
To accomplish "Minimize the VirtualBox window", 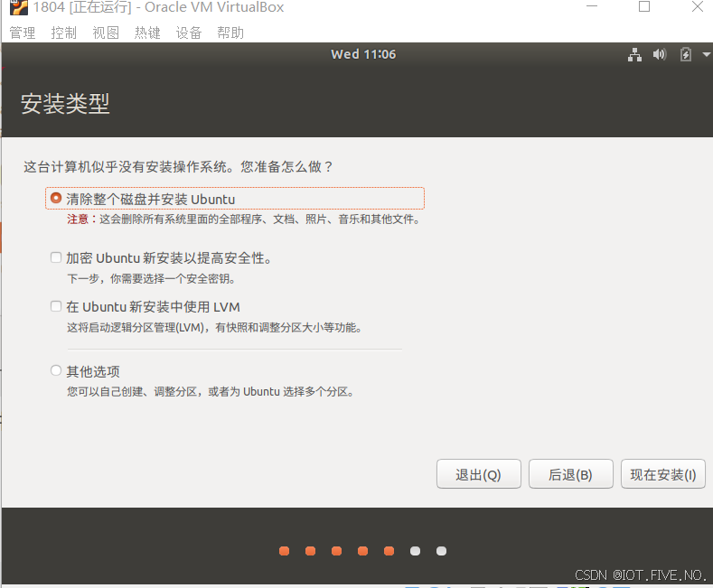I will click(592, 7).
